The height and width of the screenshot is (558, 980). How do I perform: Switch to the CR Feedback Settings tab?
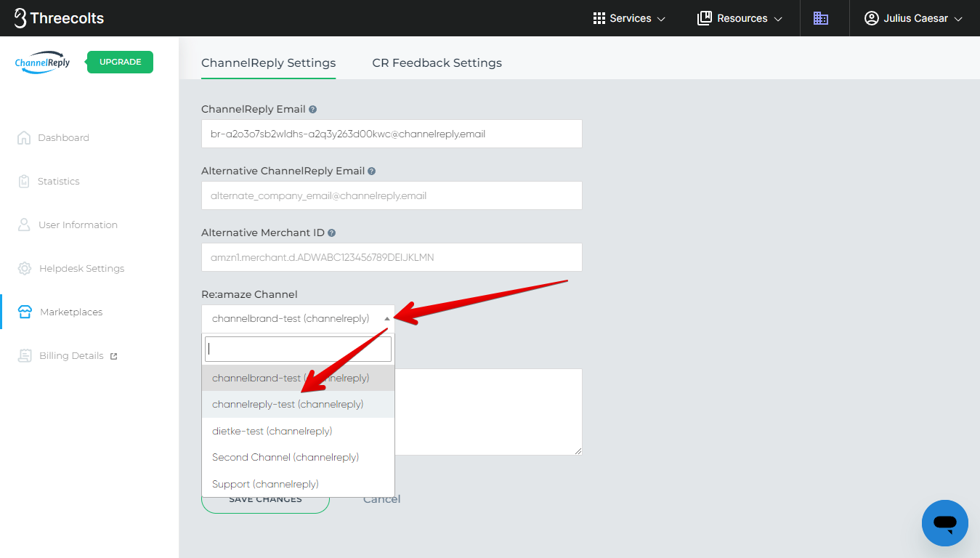tap(437, 62)
